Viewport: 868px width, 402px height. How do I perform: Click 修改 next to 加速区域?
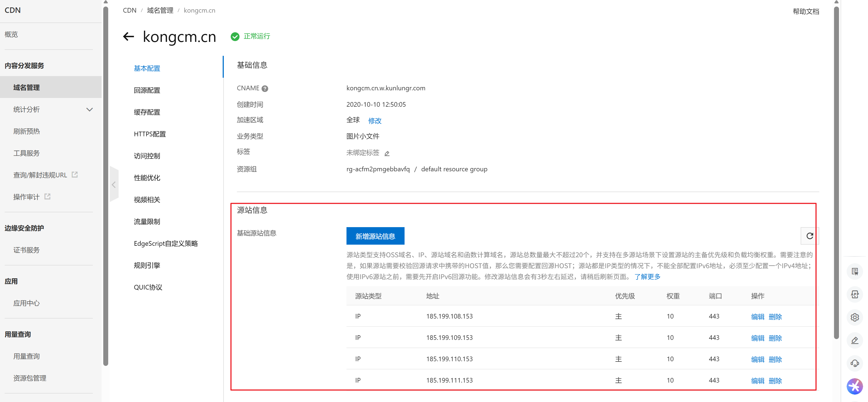click(374, 120)
